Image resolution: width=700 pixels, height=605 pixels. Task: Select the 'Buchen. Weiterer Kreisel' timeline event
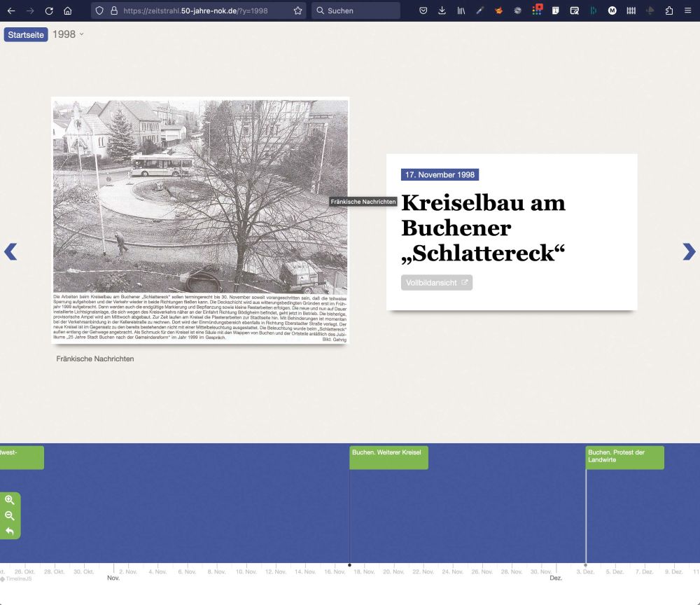coord(388,457)
